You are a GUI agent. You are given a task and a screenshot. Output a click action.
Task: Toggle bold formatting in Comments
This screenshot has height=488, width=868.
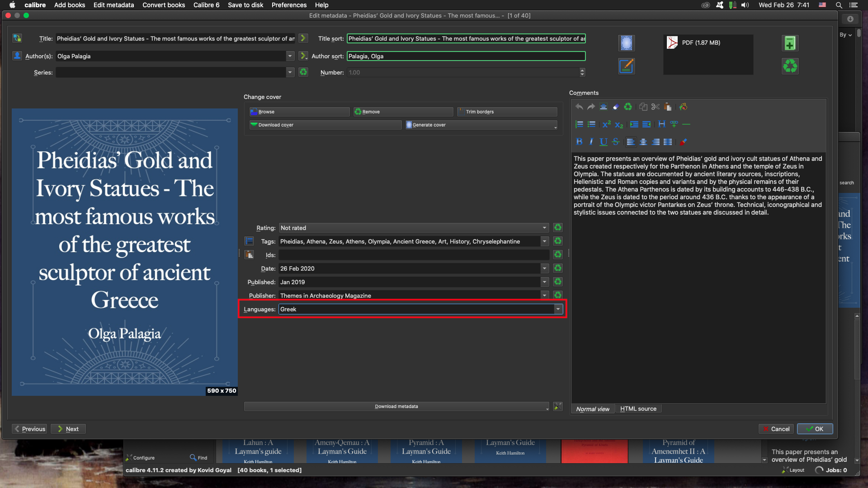click(579, 142)
